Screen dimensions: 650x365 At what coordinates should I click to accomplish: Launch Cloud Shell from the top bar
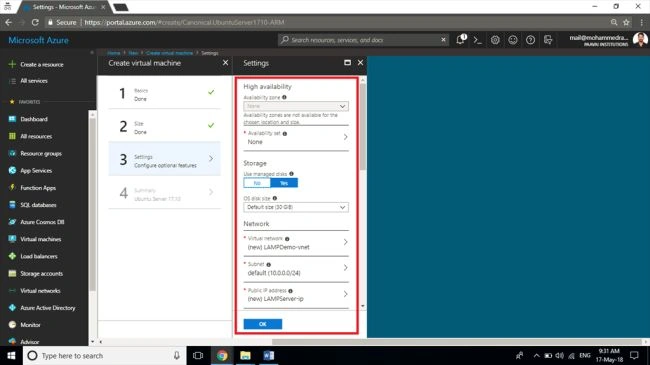coord(478,40)
